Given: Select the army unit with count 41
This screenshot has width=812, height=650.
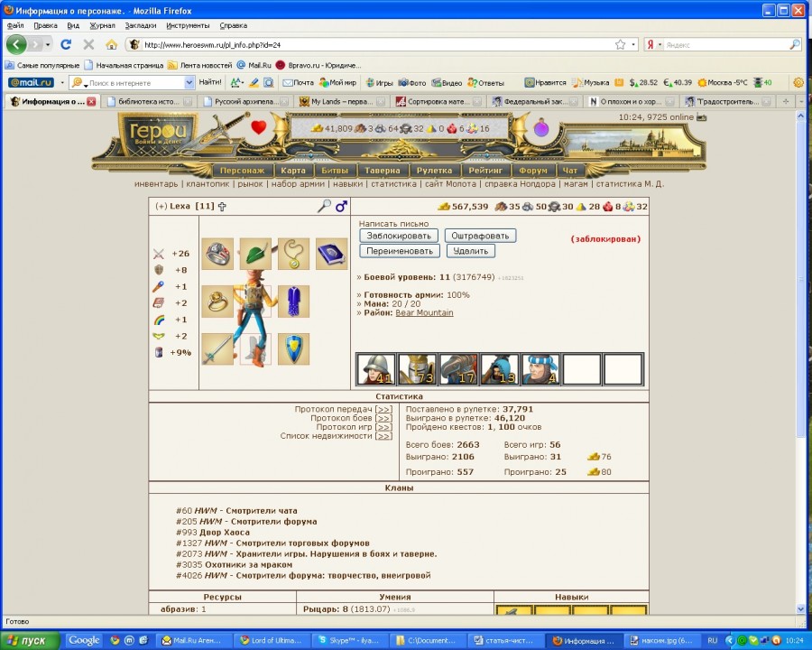Looking at the screenshot, I should pyautogui.click(x=376, y=369).
